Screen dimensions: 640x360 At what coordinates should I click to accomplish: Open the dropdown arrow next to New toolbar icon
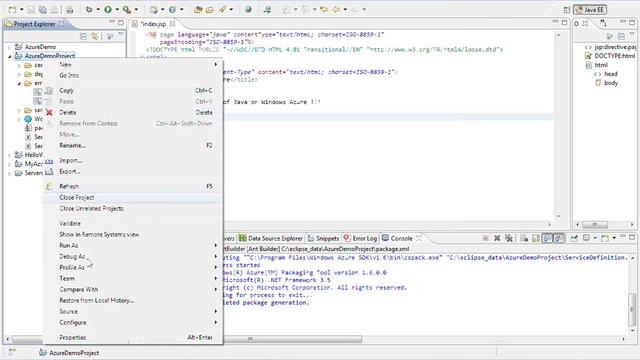click(21, 9)
